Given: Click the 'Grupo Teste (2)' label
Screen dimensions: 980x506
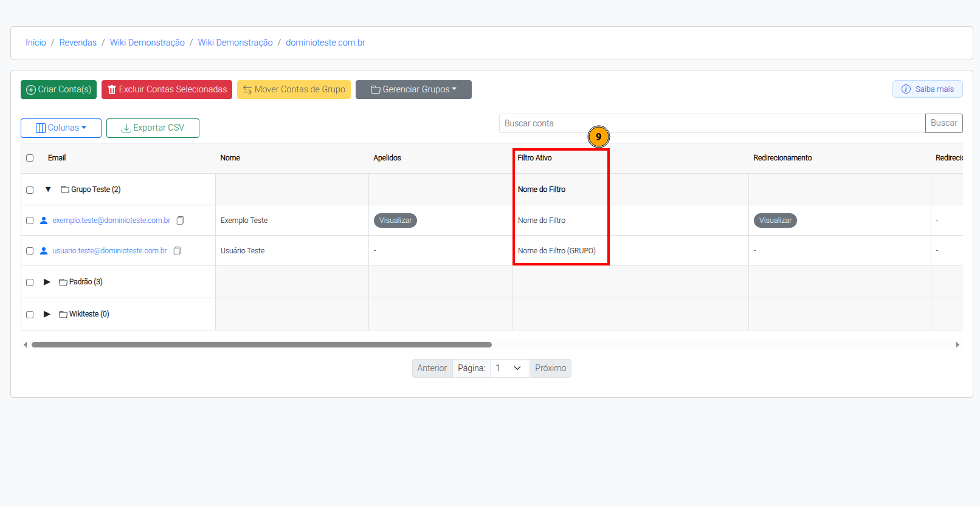Looking at the screenshot, I should coord(96,190).
